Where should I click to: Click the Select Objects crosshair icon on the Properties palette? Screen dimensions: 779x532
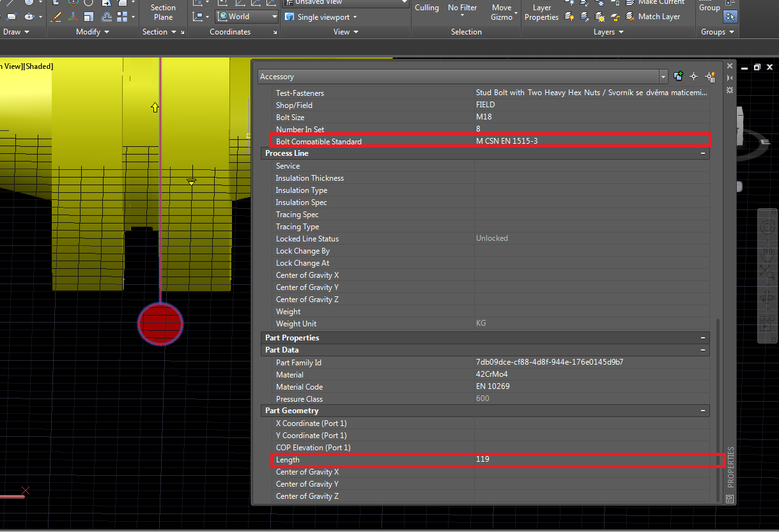click(694, 77)
